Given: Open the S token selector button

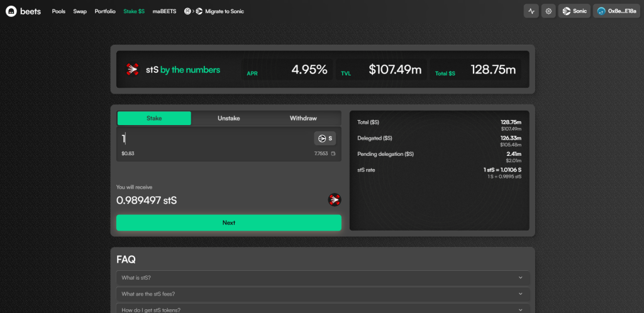Looking at the screenshot, I should coord(325,139).
